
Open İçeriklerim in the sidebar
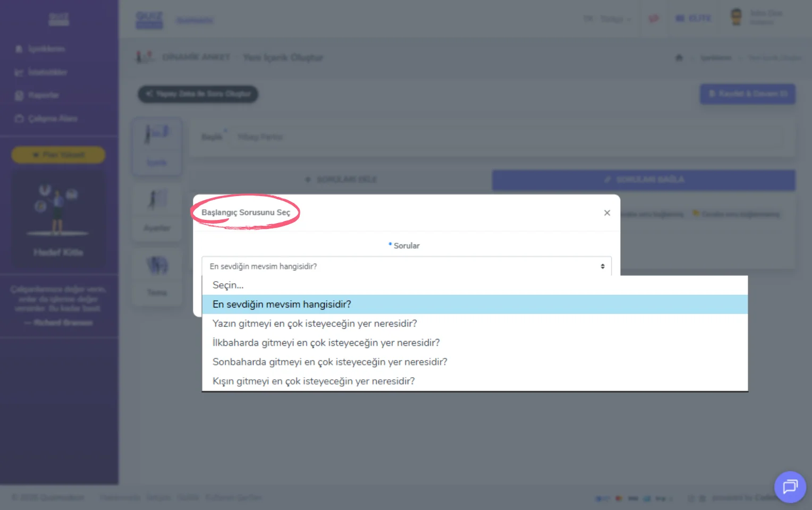pyautogui.click(x=40, y=49)
